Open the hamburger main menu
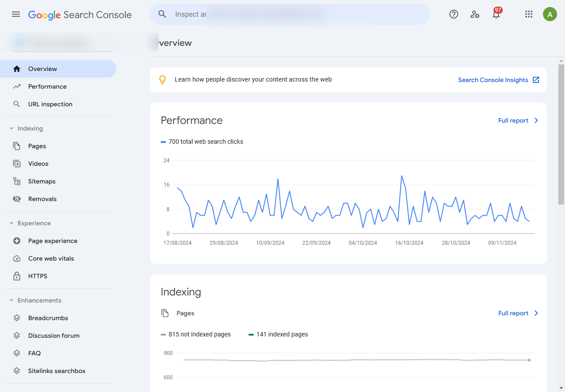 point(16,14)
